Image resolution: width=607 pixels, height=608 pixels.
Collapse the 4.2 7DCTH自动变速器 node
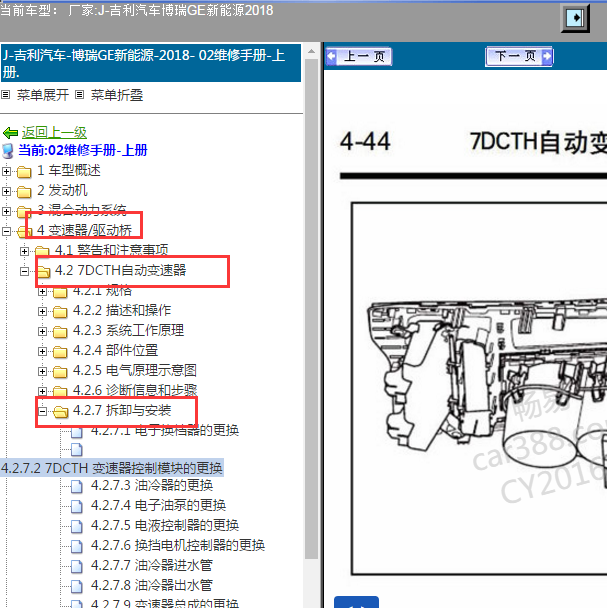tap(24, 271)
